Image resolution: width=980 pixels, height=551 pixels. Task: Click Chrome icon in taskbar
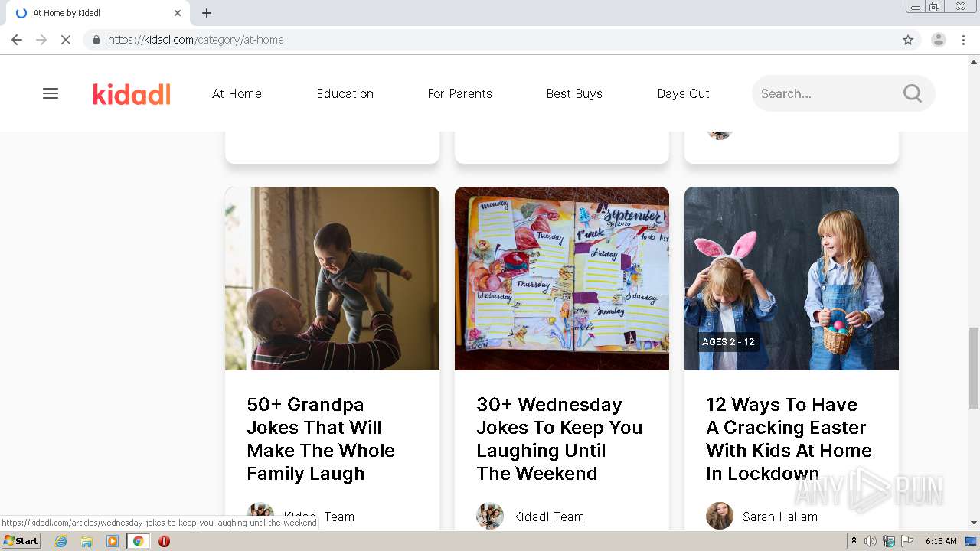pos(139,541)
